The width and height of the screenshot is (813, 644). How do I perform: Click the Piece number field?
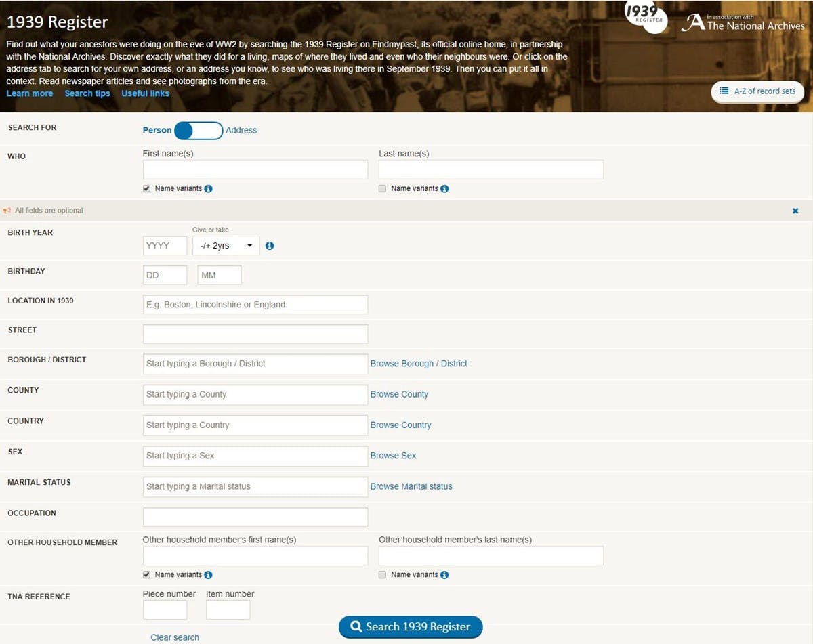point(165,609)
